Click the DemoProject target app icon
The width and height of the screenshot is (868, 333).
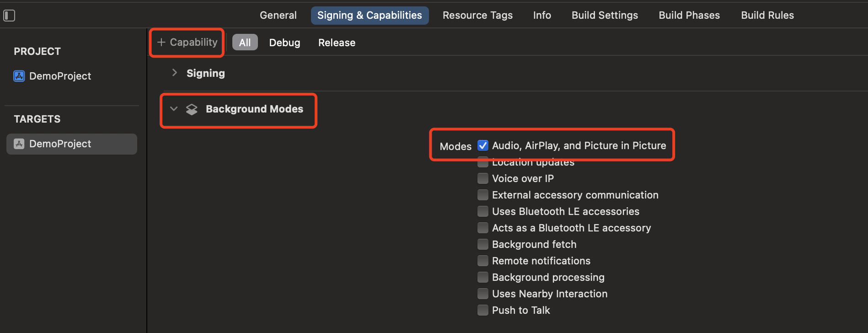point(19,144)
